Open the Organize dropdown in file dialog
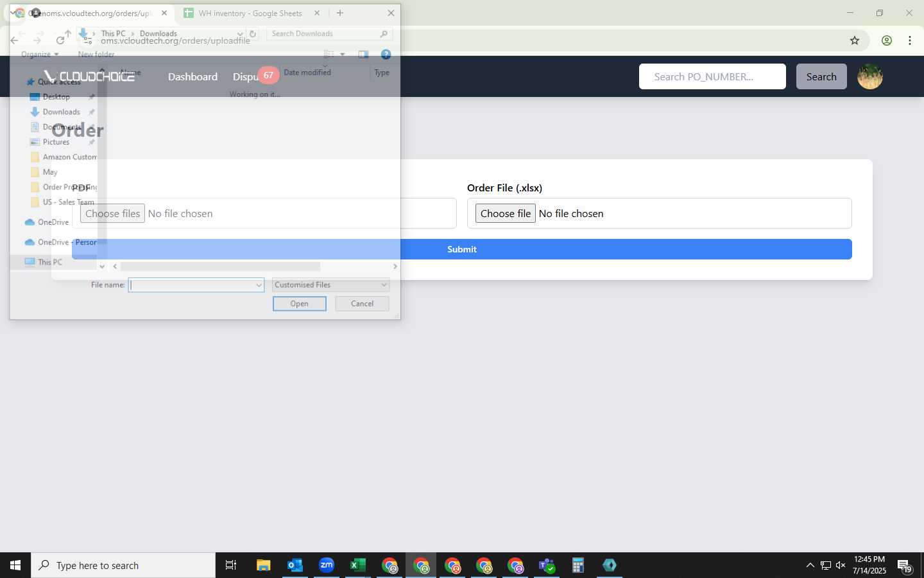This screenshot has height=578, width=924. tap(40, 55)
